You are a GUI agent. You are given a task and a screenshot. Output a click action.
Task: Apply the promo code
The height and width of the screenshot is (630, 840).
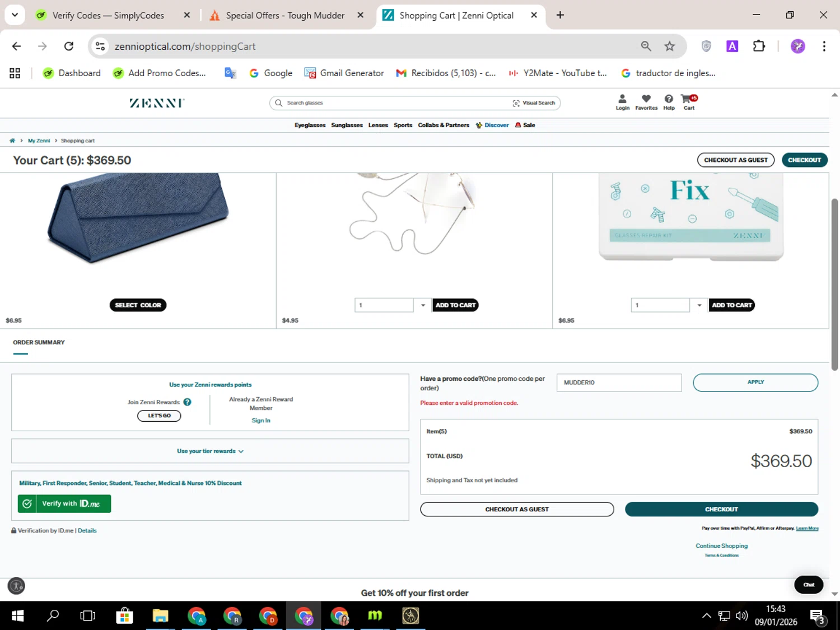[755, 382]
